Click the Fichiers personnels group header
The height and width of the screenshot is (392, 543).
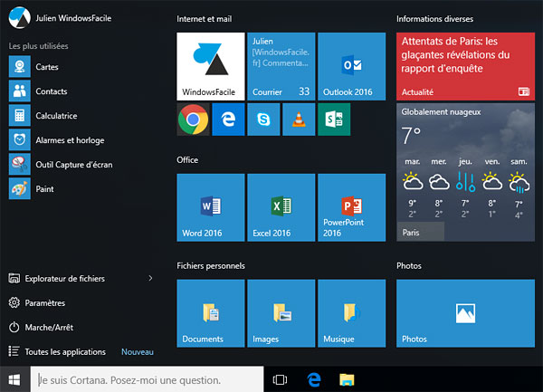click(211, 265)
